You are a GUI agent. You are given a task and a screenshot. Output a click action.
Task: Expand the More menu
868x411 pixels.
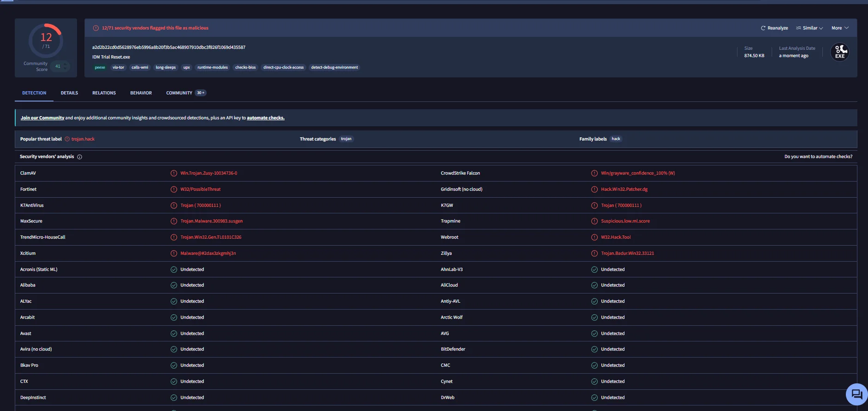click(840, 28)
